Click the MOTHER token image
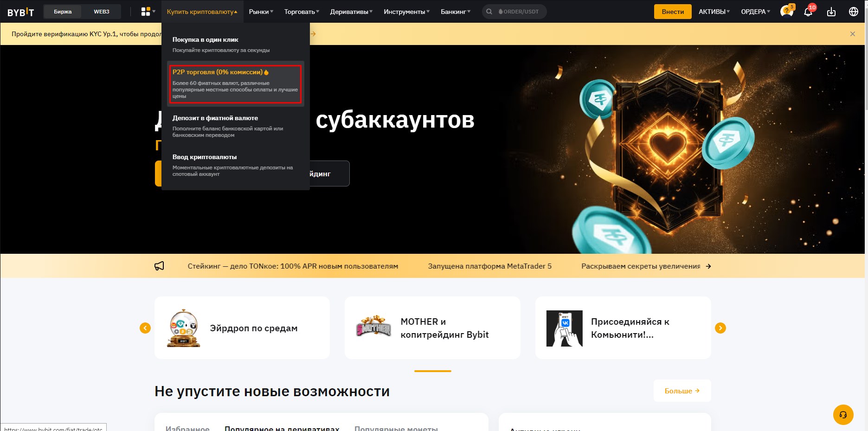The width and height of the screenshot is (868, 431). (x=373, y=326)
